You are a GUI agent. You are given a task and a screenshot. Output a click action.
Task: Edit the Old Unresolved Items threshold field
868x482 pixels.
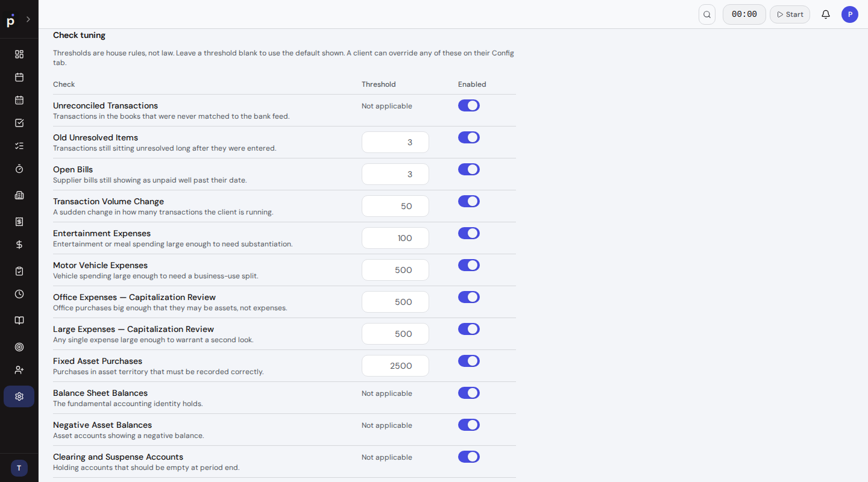(395, 142)
